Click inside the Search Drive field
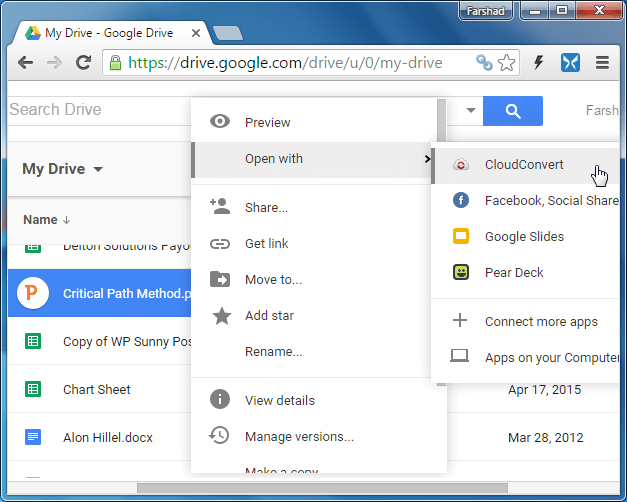Viewport: 627px width, 502px height. (x=100, y=110)
